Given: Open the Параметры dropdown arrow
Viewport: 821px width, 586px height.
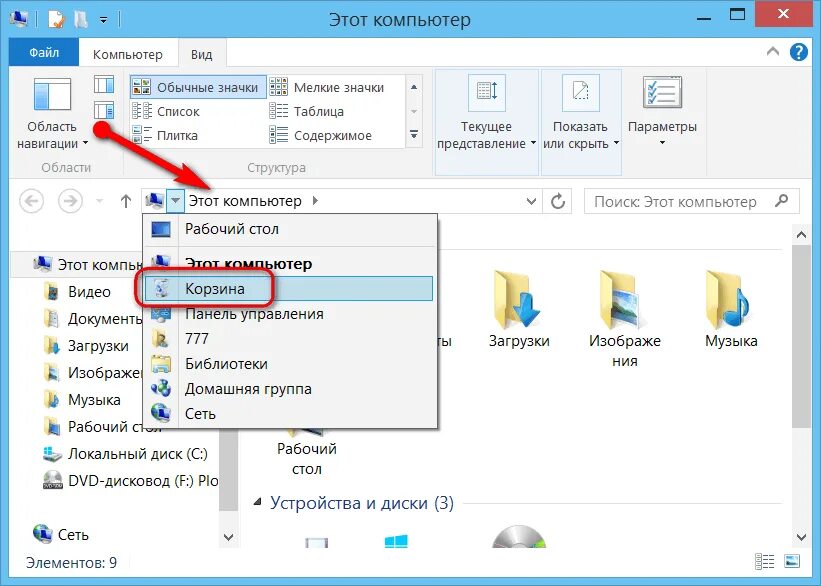Looking at the screenshot, I should [662, 143].
